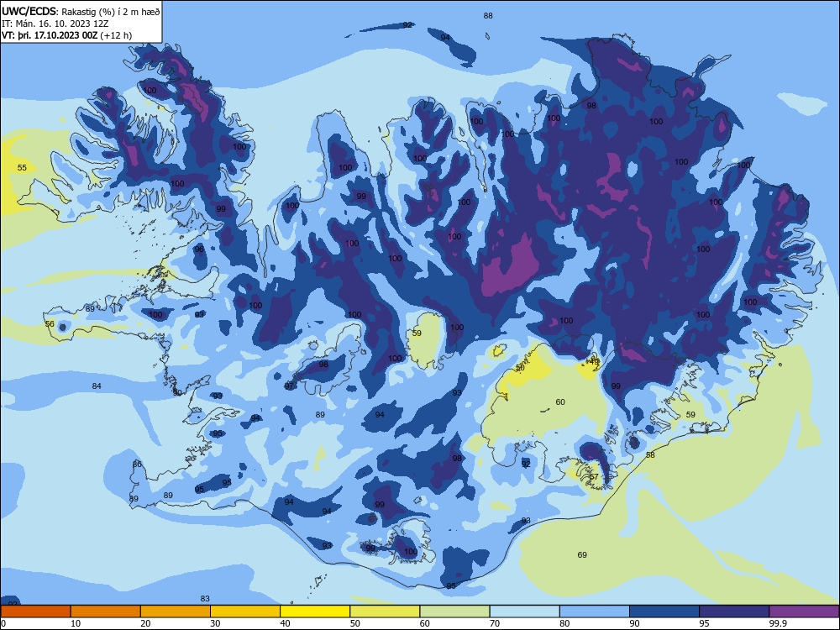The image size is (840, 630).
Task: Pick the 60–70 pale green legend swatch
Action: pyautogui.click(x=454, y=612)
